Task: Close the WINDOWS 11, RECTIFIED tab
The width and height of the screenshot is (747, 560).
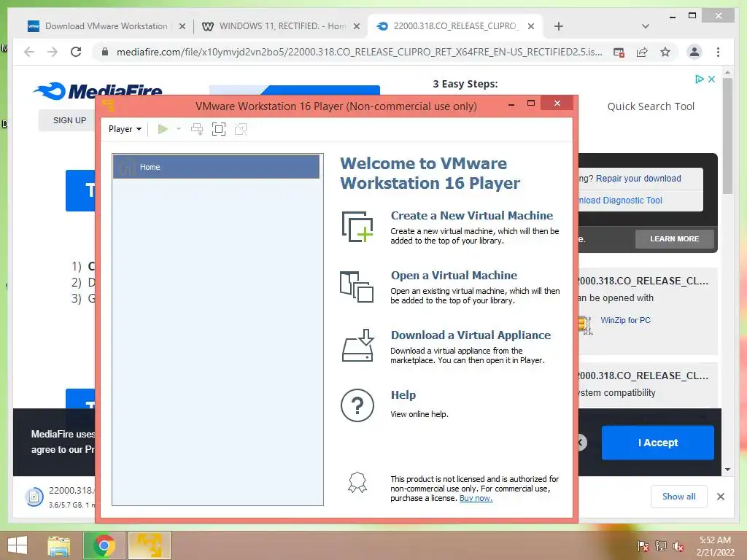Action: [x=356, y=27]
